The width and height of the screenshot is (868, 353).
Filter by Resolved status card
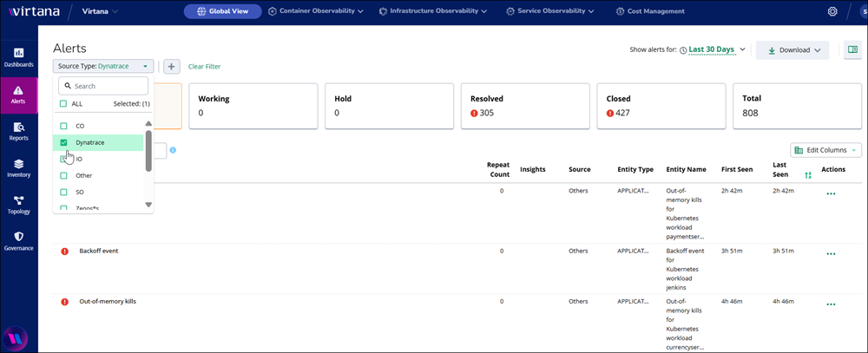tap(525, 106)
